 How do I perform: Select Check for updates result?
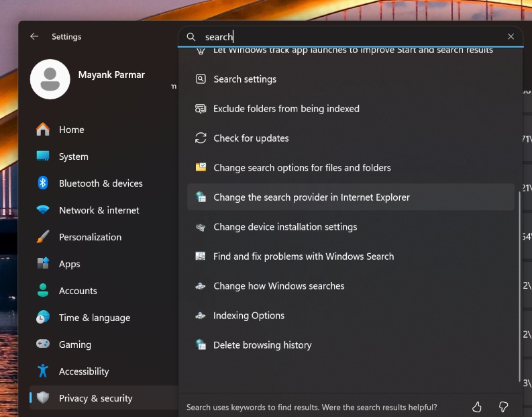point(350,138)
